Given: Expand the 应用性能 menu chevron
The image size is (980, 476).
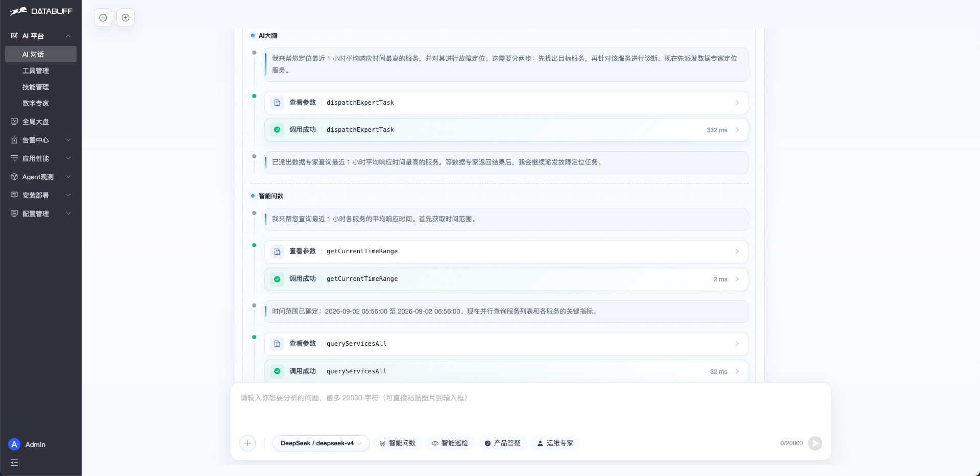Looking at the screenshot, I should [x=68, y=158].
